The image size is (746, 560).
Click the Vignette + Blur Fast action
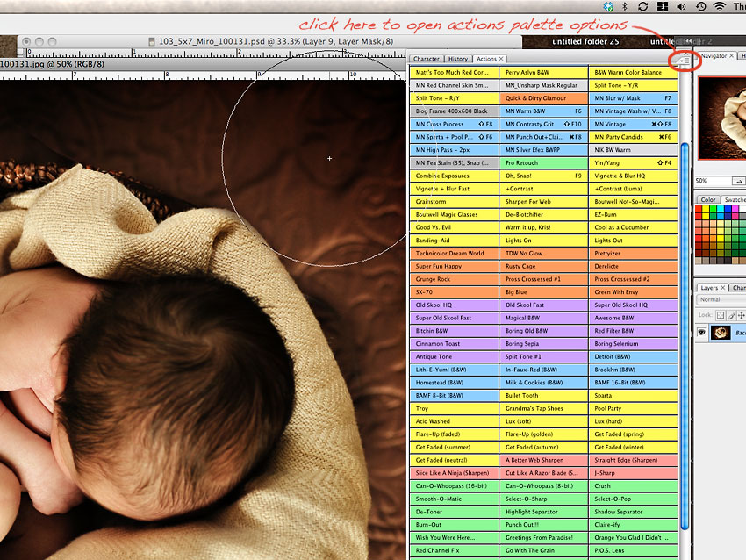[x=453, y=189]
